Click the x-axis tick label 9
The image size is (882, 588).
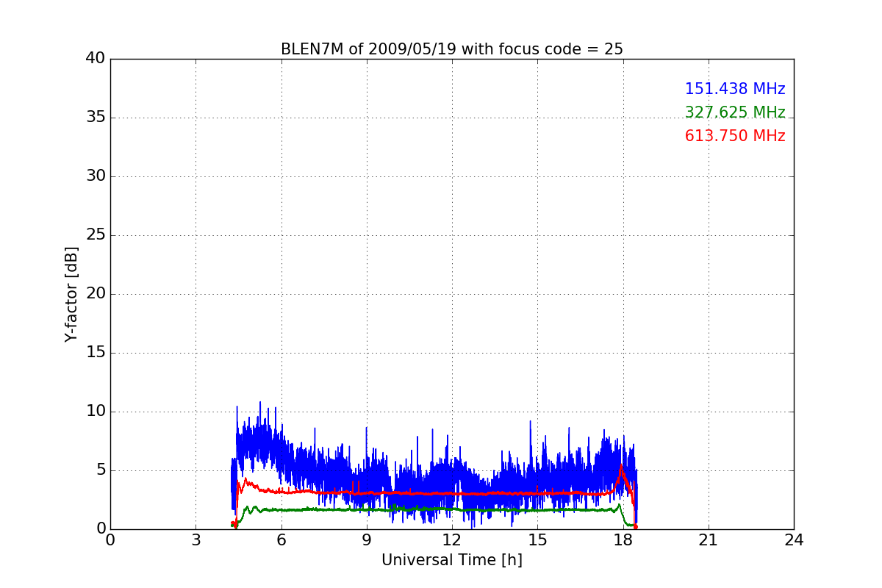367,540
